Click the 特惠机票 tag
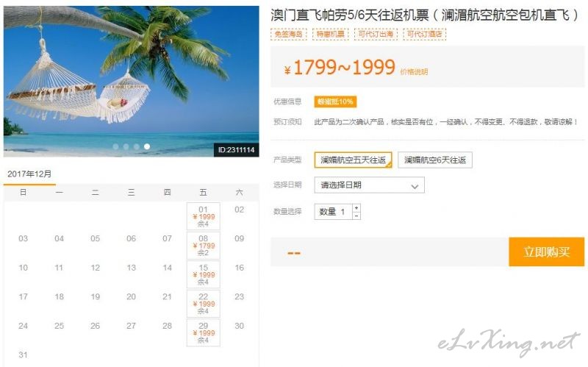The height and width of the screenshot is (367, 588). (330, 34)
